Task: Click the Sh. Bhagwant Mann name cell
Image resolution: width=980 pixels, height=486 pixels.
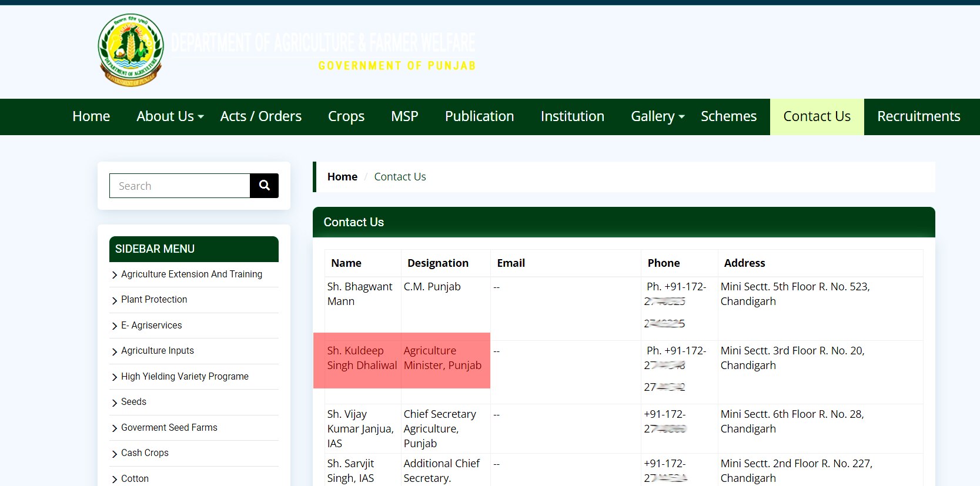Action: [x=363, y=309]
